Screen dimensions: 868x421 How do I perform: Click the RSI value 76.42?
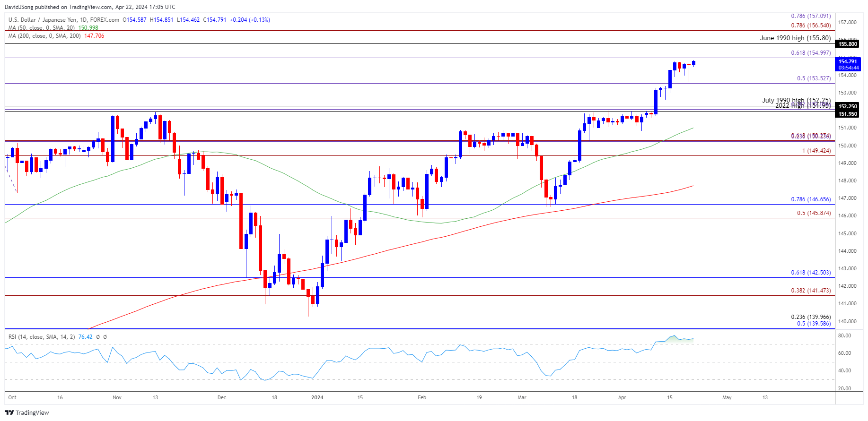click(86, 337)
